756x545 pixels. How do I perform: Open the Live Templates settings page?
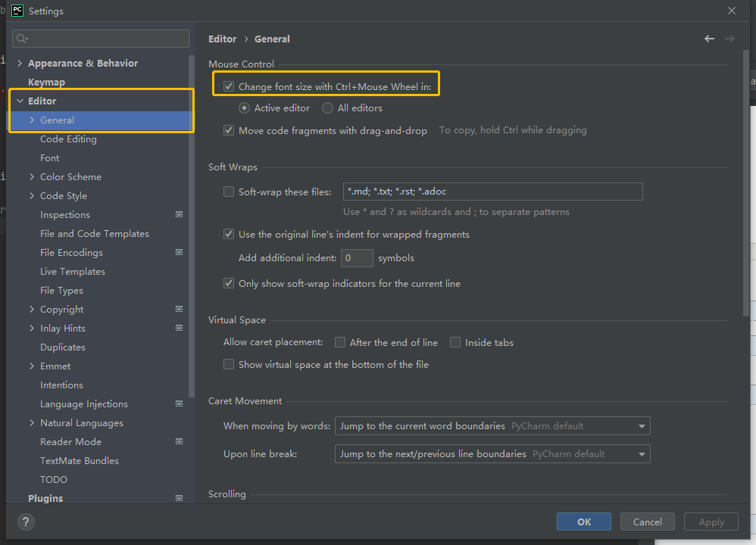[x=73, y=272]
